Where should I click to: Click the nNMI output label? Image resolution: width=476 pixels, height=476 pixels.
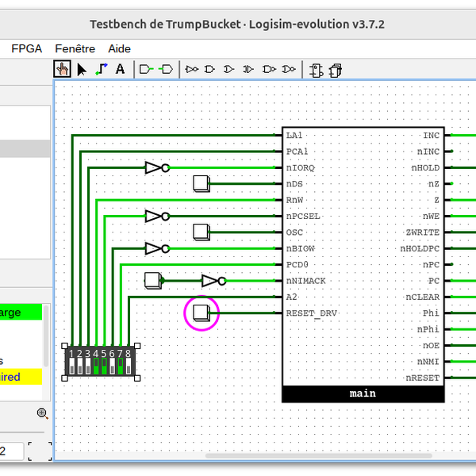428,362
